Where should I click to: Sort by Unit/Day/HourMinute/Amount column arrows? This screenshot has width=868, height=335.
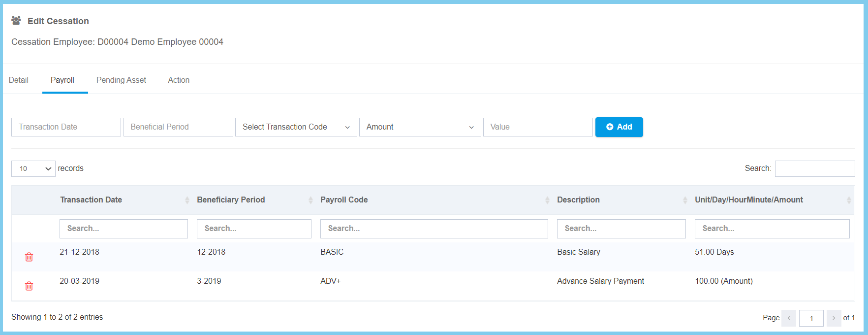[x=848, y=200]
